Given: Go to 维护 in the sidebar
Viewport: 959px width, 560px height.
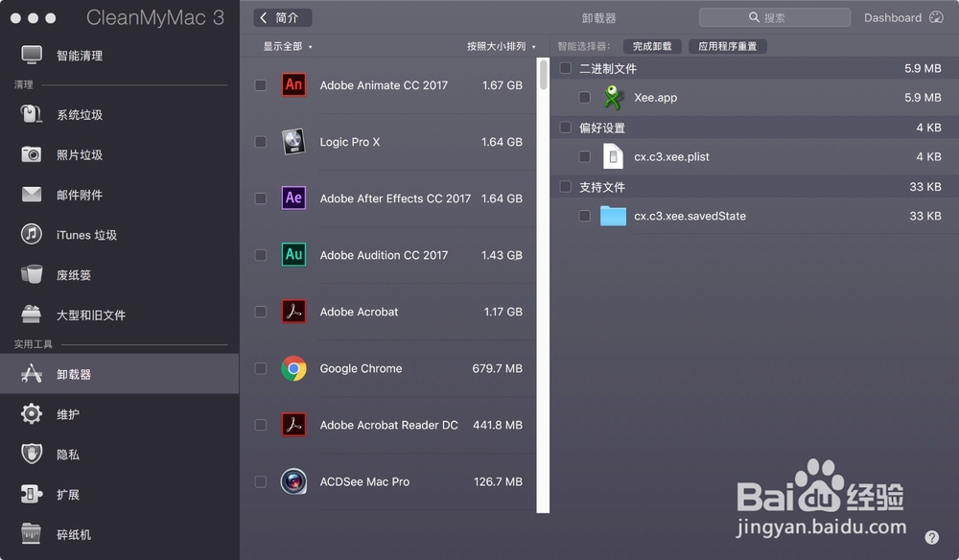Looking at the screenshot, I should 120,414.
